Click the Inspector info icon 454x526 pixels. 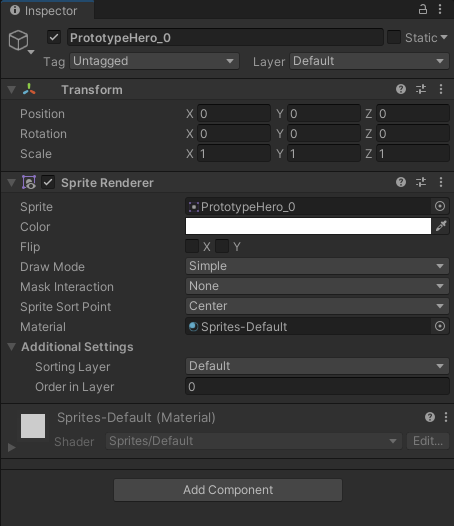pyautogui.click(x=15, y=10)
